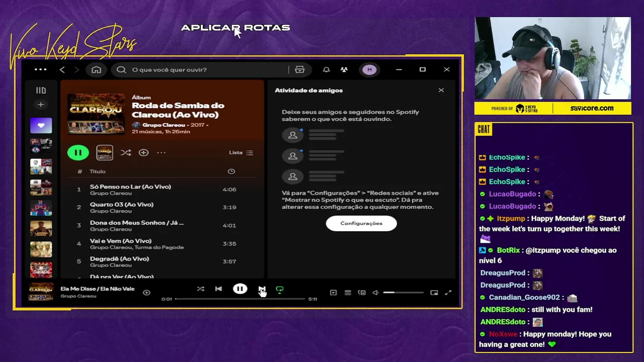Screen dimensions: 644x362
Task: Click the streamer webcam feed
Action: pyautogui.click(x=552, y=58)
